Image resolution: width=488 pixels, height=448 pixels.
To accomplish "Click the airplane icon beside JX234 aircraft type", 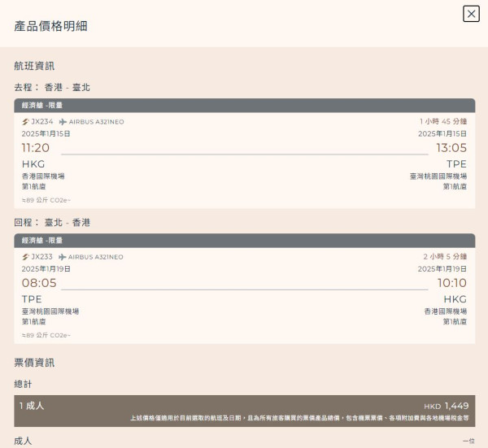I will (x=63, y=122).
